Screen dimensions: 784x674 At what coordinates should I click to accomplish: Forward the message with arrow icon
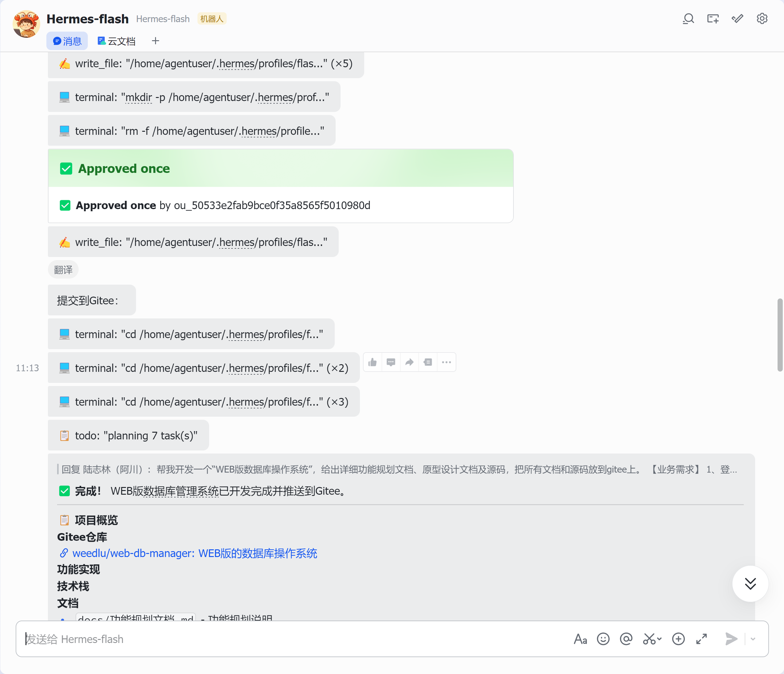pyautogui.click(x=409, y=362)
